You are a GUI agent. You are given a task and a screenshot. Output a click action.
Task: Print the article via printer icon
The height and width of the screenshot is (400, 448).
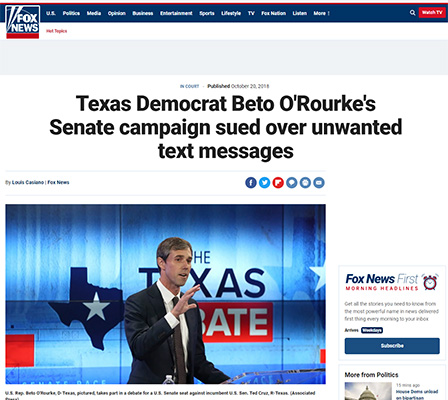point(305,183)
